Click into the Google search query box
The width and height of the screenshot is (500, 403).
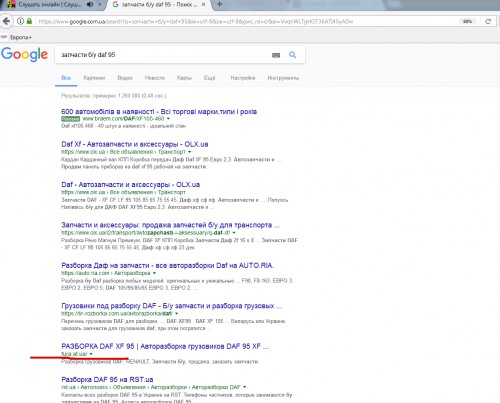tap(163, 55)
